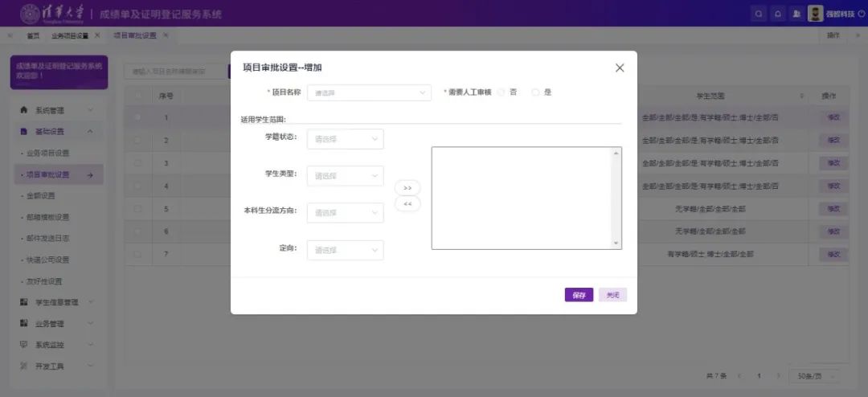Switch to the 业务项目设置 tab

pos(70,35)
